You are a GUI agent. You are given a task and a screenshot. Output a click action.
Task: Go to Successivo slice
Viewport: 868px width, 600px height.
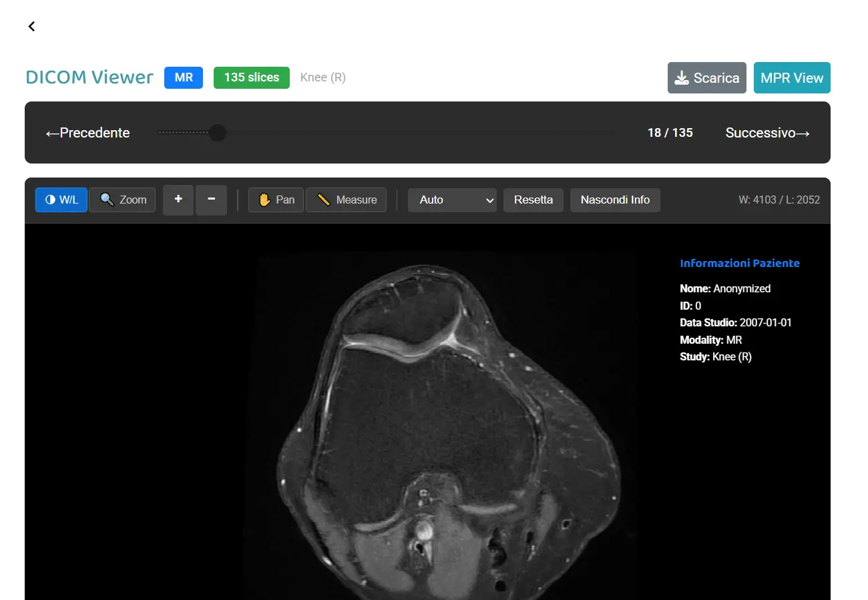click(767, 133)
